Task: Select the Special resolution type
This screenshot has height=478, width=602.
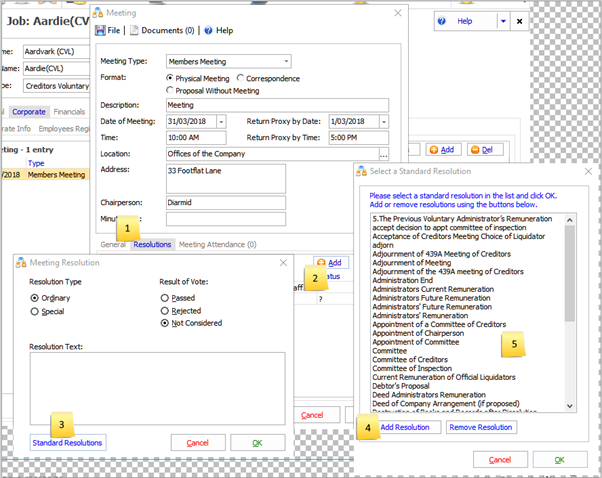Action: point(37,312)
